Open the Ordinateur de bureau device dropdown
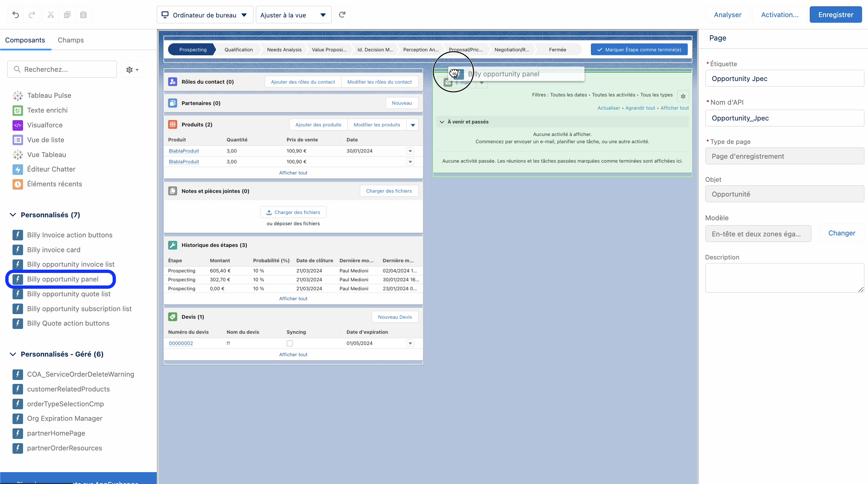868x484 pixels. pyautogui.click(x=205, y=15)
